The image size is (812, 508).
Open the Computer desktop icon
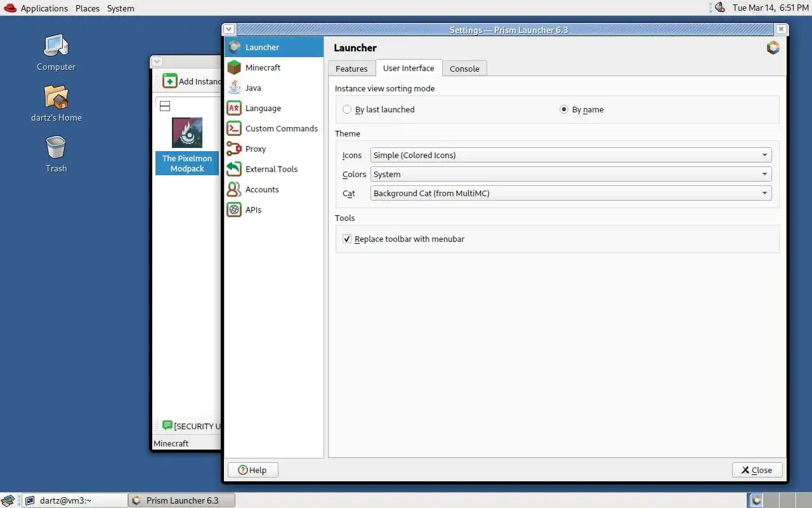click(x=56, y=46)
